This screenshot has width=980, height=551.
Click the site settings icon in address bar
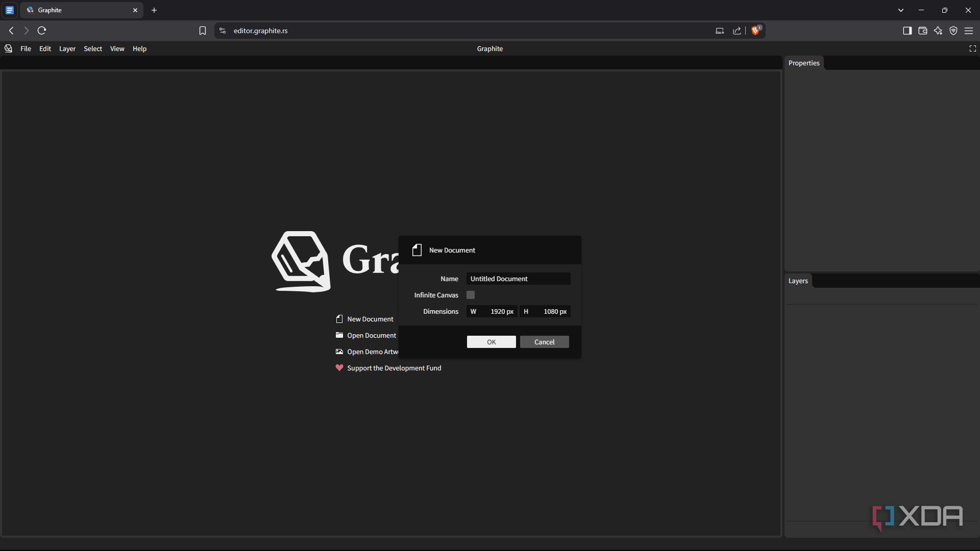[x=223, y=31]
